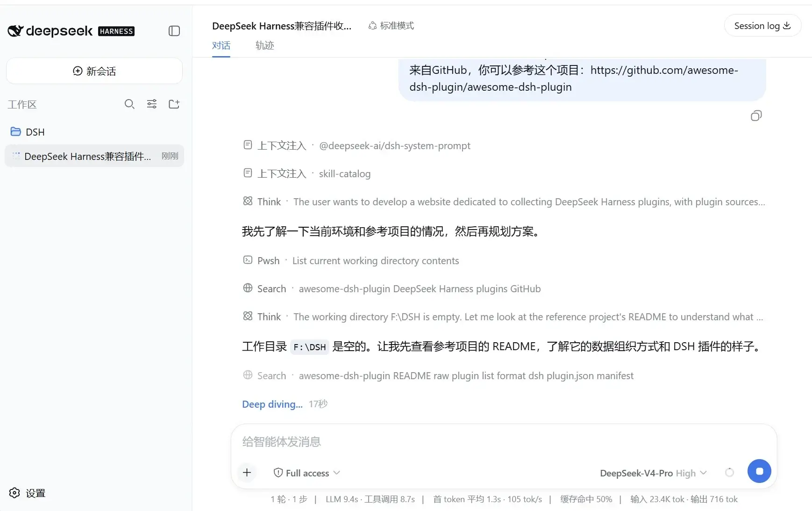Focus the 给智能体发消息 message input

point(504,442)
